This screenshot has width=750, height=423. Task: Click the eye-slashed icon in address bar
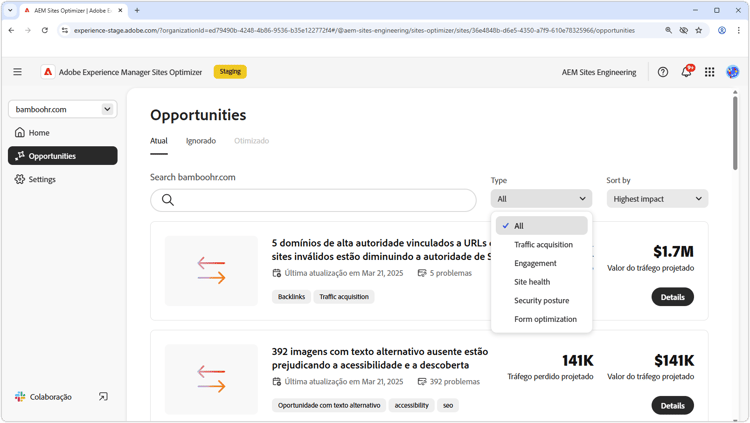[684, 30]
